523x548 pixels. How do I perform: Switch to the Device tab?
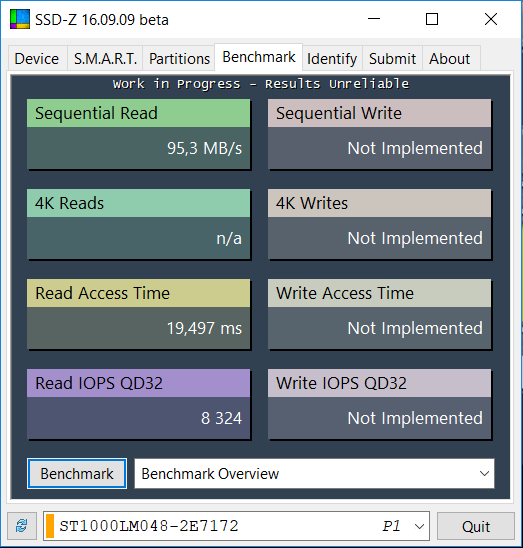pyautogui.click(x=37, y=58)
